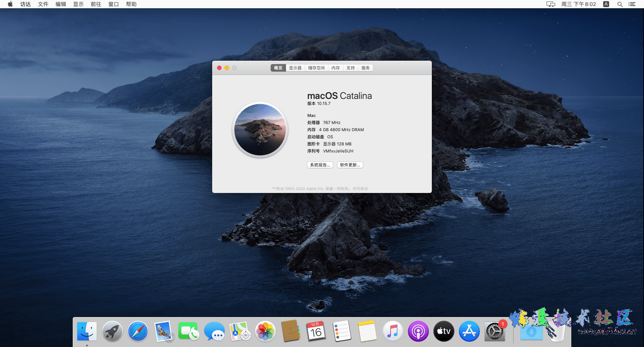Screen dimensions: 644x347
Task: Open Spotlight search in menu bar
Action: click(x=620, y=4)
